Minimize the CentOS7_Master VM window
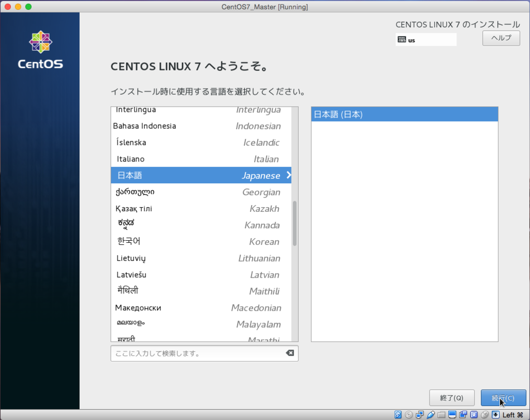The width and height of the screenshot is (530, 420). pyautogui.click(x=18, y=7)
